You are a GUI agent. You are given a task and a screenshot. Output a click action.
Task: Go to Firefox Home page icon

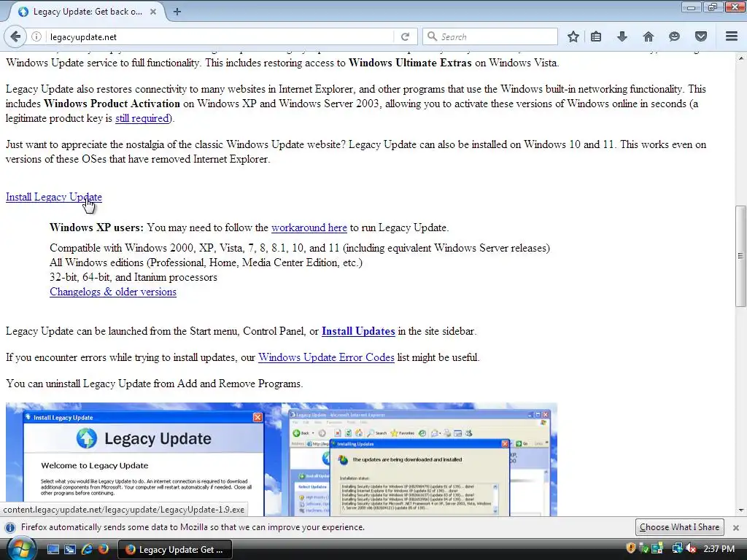648,36
